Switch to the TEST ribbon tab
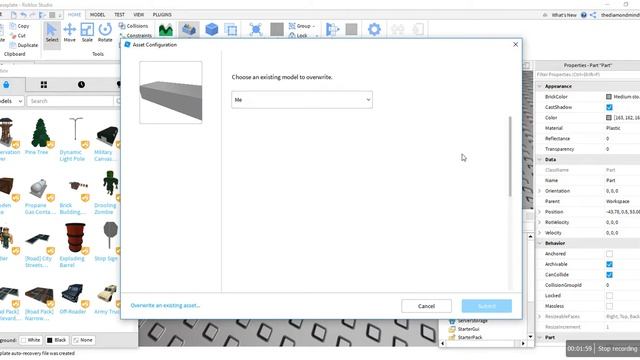 (x=119, y=15)
